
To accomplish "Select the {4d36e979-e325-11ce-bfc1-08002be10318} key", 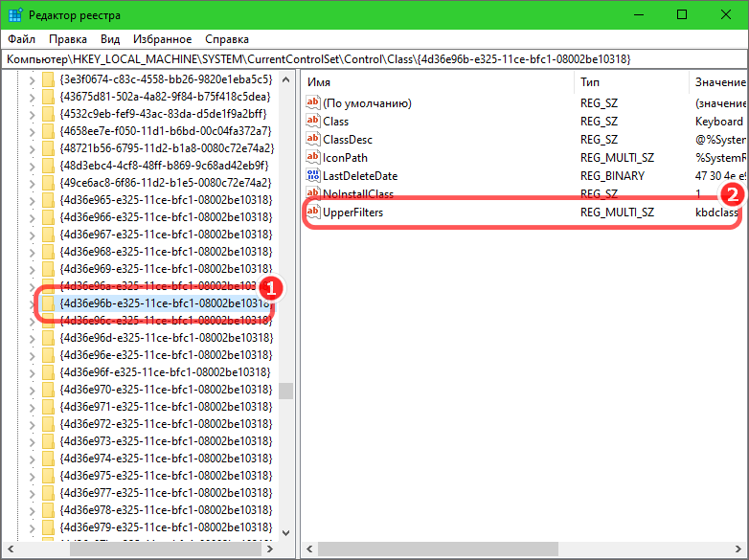I will (x=165, y=527).
